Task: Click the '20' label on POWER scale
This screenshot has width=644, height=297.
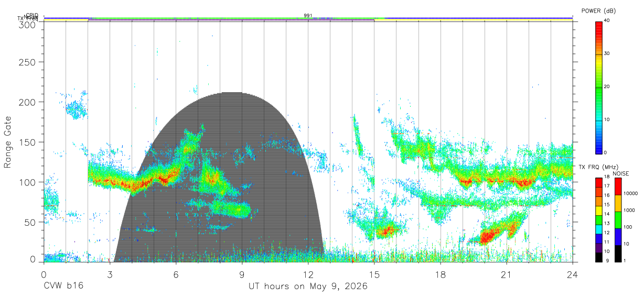Action: [x=606, y=86]
